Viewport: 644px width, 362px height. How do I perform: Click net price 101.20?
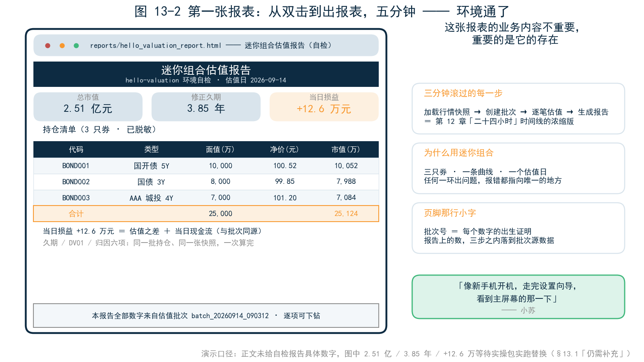tap(285, 198)
